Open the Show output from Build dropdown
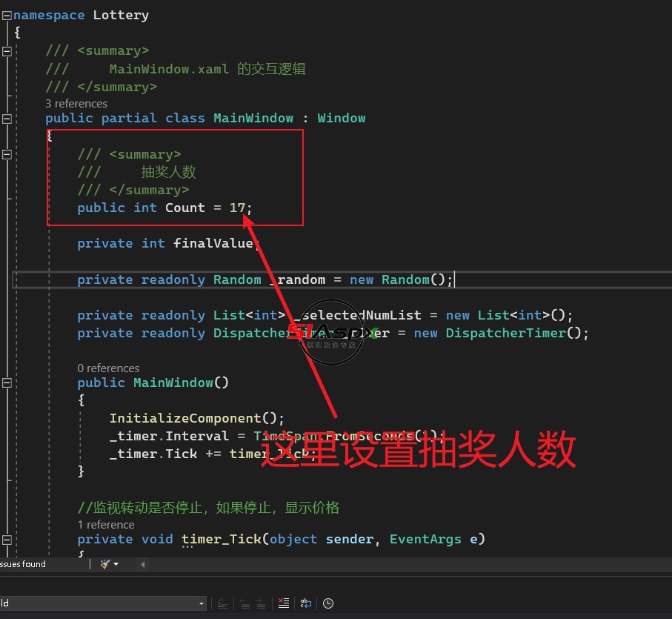 [x=202, y=603]
